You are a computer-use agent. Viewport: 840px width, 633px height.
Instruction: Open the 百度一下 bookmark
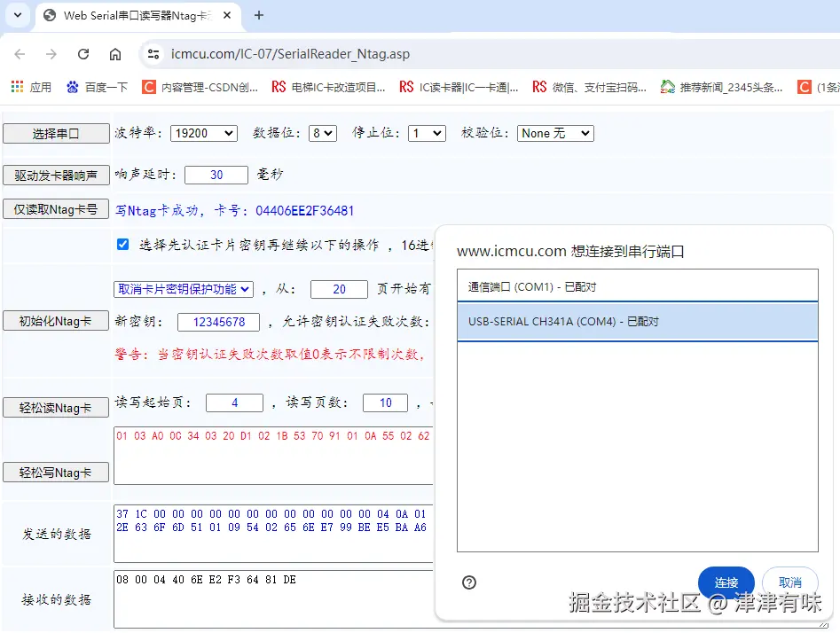(x=98, y=87)
